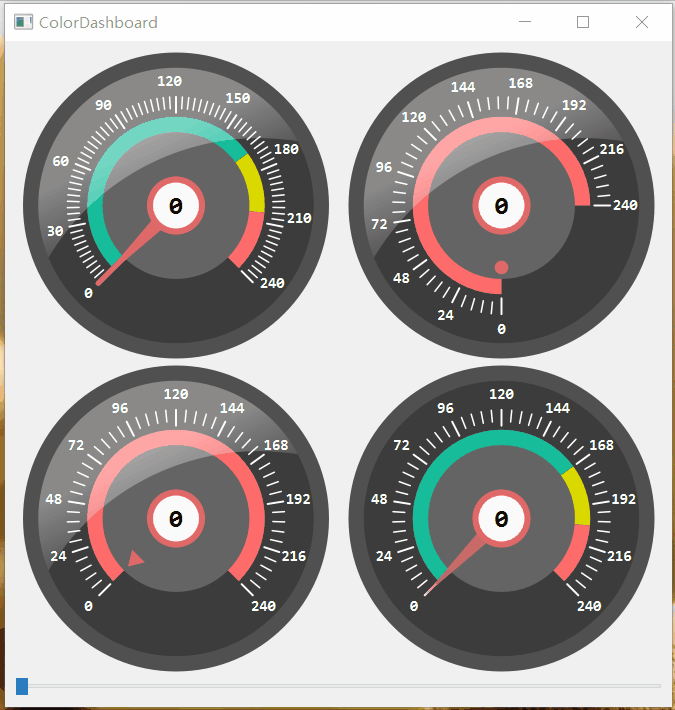Click the label 216 on bottom-left gauge

click(294, 556)
